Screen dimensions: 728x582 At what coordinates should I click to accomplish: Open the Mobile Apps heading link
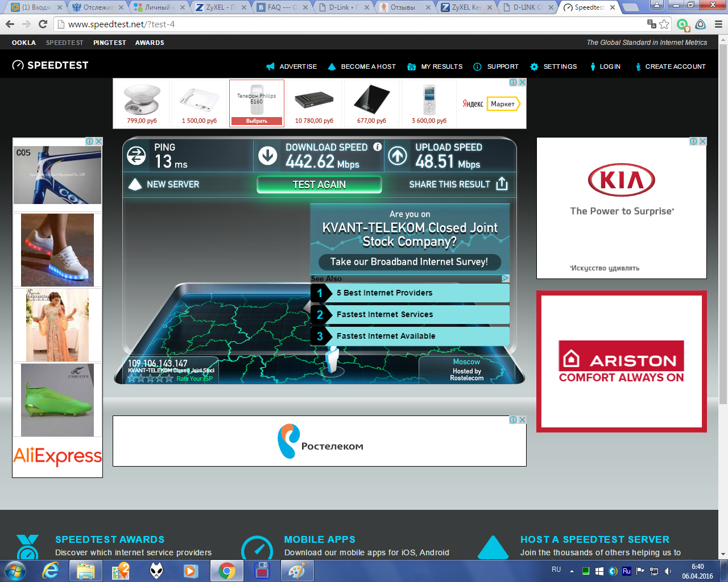click(x=320, y=539)
